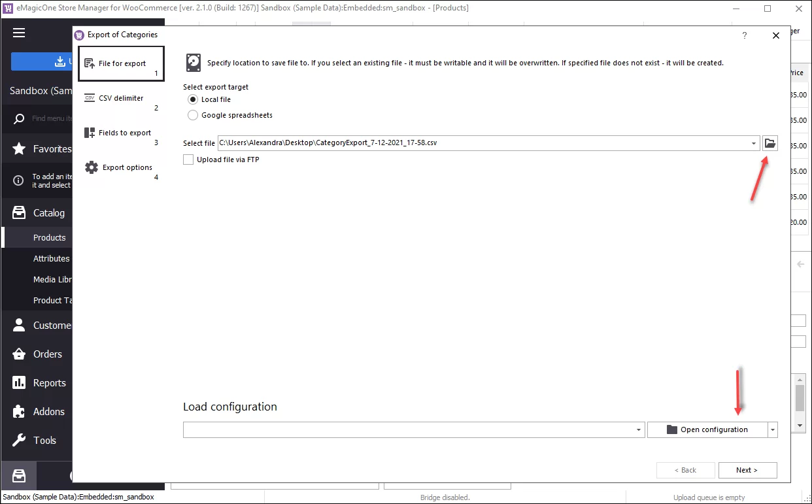Open the Open configuration split-button arrow

coord(773,429)
